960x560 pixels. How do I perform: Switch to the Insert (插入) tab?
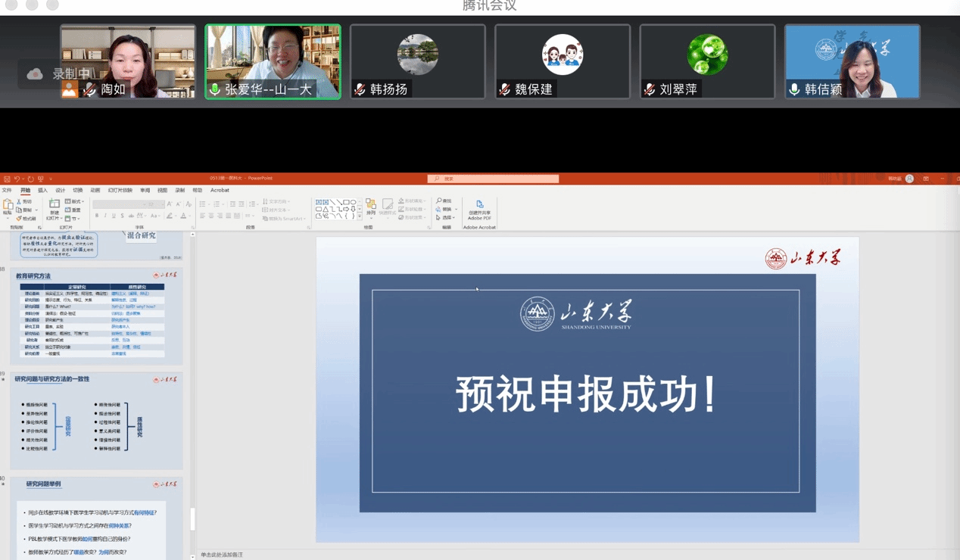pos(42,191)
